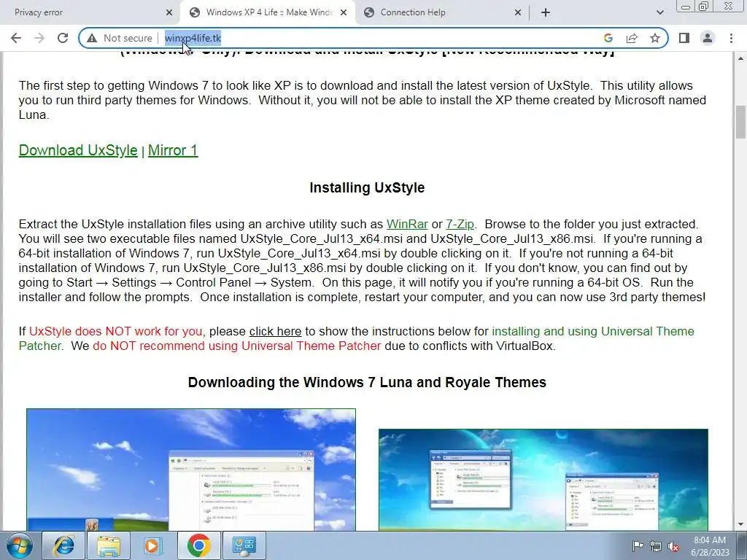This screenshot has width=747, height=560.
Task: Open the Control Panel taskbar icon
Action: pos(244,545)
